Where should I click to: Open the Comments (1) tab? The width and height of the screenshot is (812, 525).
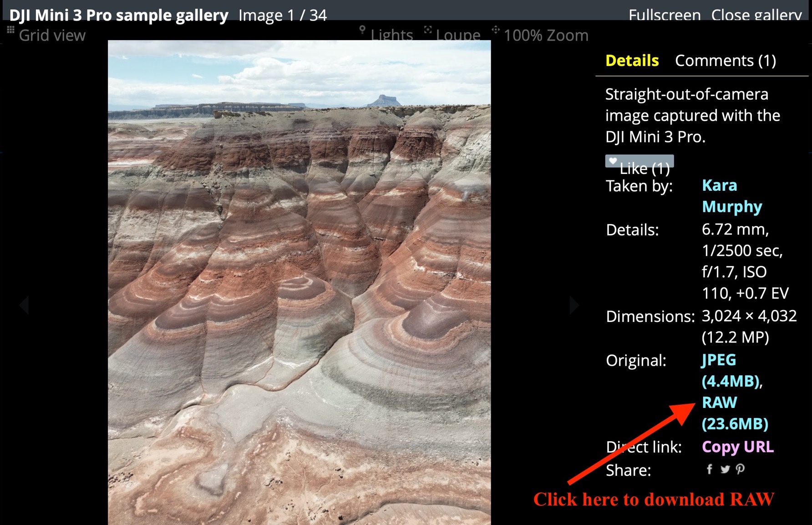tap(726, 61)
